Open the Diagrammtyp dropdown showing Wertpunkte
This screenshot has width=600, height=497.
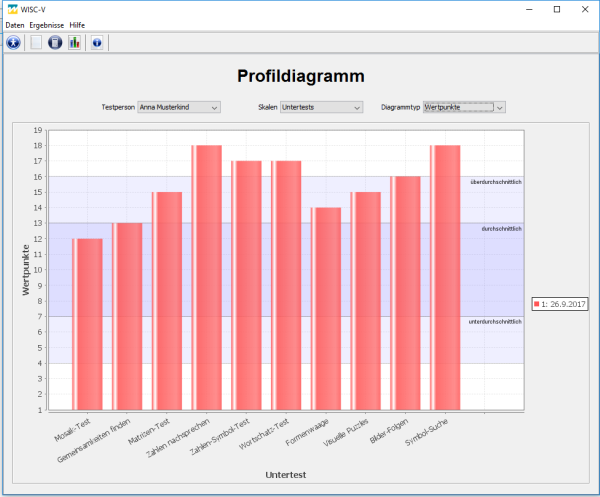[x=464, y=107]
